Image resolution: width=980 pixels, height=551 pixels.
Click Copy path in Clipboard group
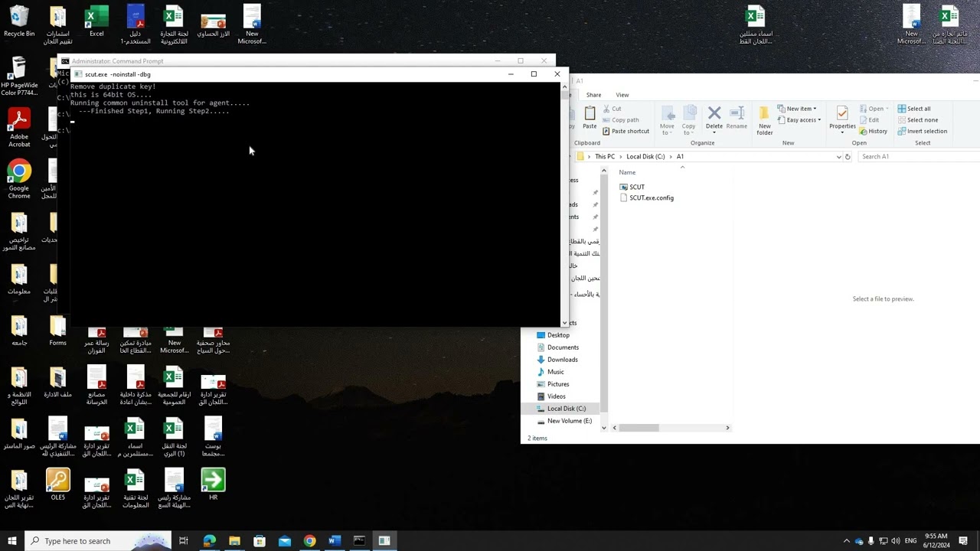click(x=621, y=120)
